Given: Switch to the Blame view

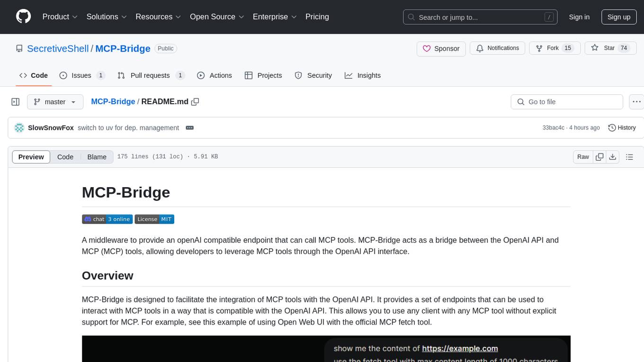Looking at the screenshot, I should 97,157.
